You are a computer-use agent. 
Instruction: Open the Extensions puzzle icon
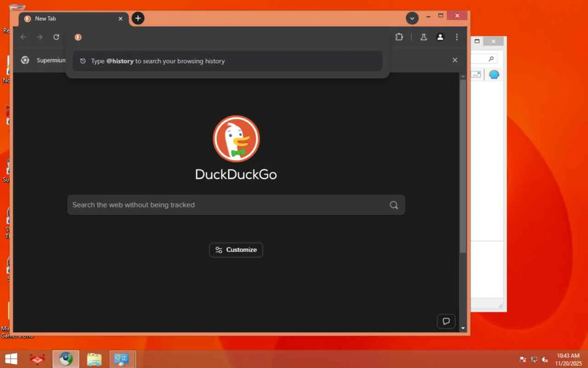pyautogui.click(x=399, y=37)
